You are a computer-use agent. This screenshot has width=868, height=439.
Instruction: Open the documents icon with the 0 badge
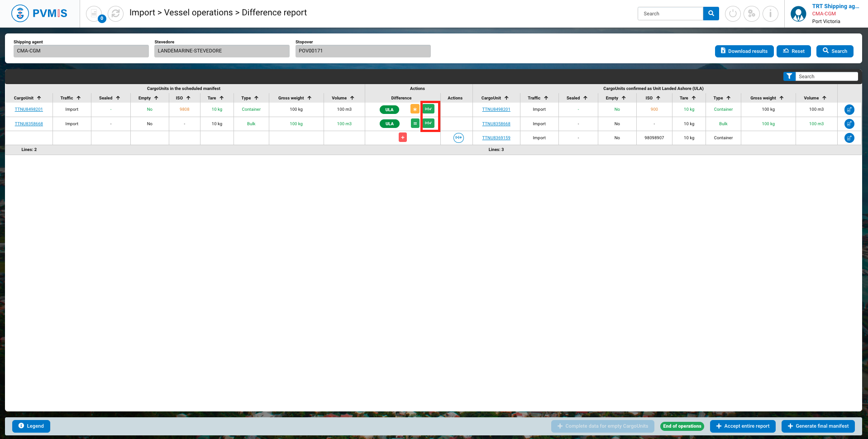(94, 14)
